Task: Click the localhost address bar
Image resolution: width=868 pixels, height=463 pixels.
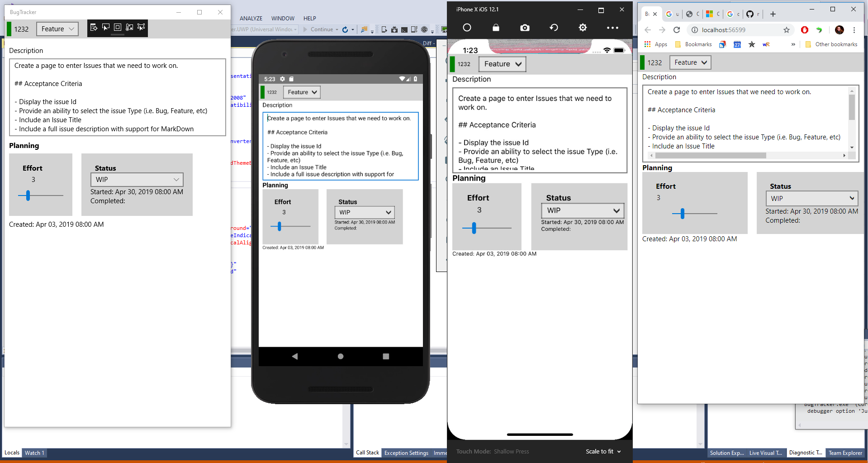Action: (x=733, y=30)
